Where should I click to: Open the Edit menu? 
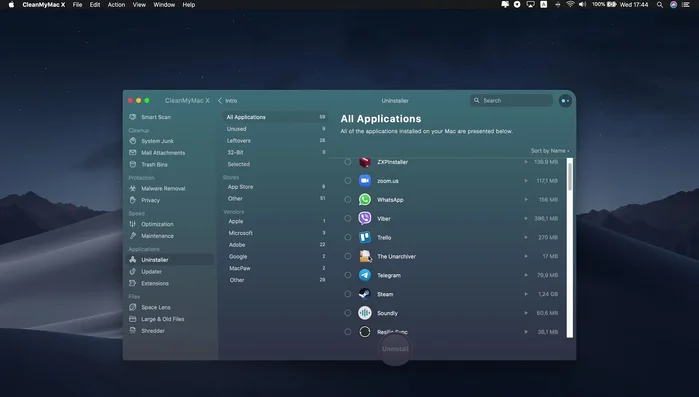coord(95,4)
